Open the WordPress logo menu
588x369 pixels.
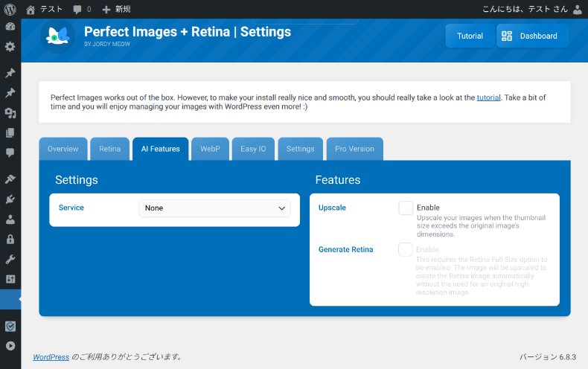[10, 10]
